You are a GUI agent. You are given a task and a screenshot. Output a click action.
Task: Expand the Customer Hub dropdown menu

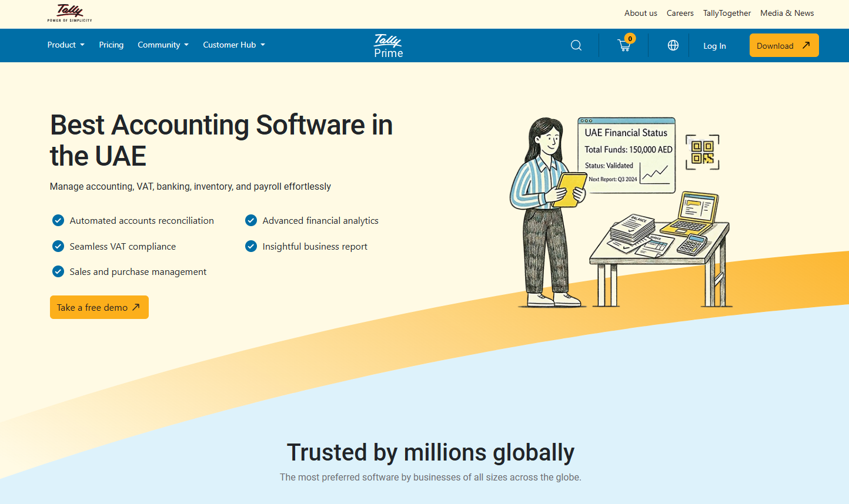pos(234,45)
